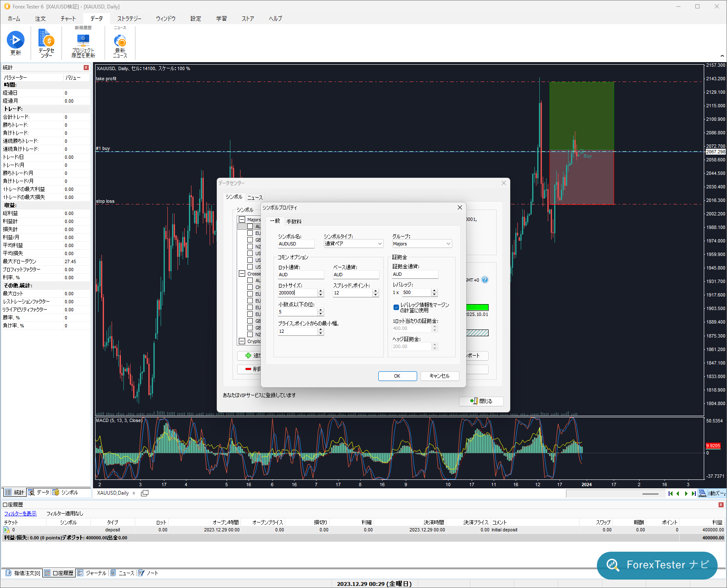The height and width of the screenshot is (588, 727).
Task: Click the restore-window icon beside XAUUSD,Daily tab
Action: [x=145, y=493]
